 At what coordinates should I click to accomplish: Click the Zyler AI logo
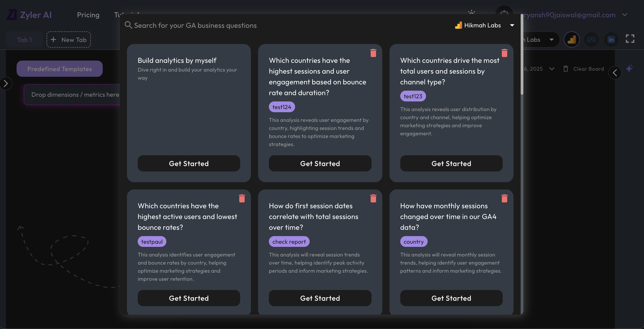pyautogui.click(x=29, y=15)
